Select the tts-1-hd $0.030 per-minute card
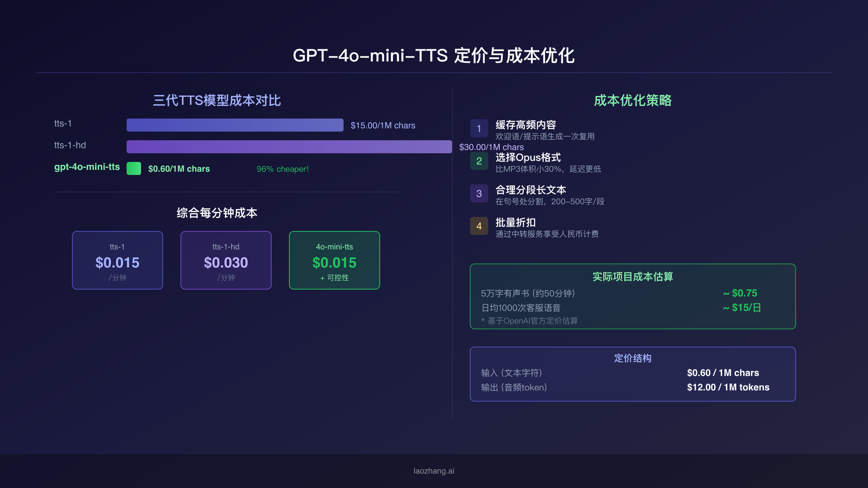Image resolution: width=868 pixels, height=488 pixels. click(x=226, y=260)
